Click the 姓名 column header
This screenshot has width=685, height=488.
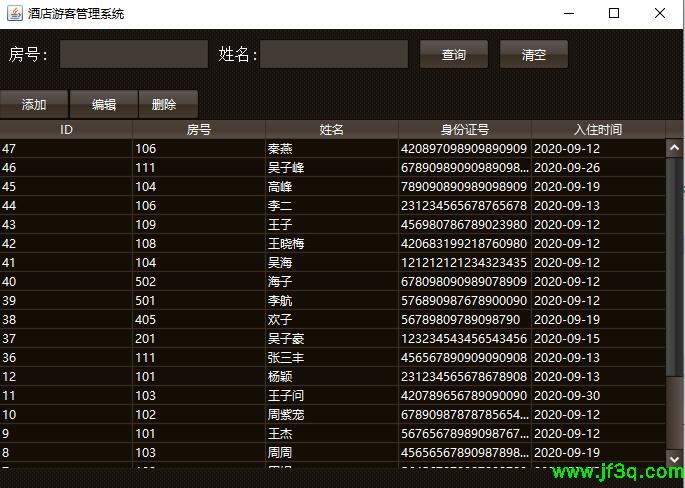(x=332, y=129)
